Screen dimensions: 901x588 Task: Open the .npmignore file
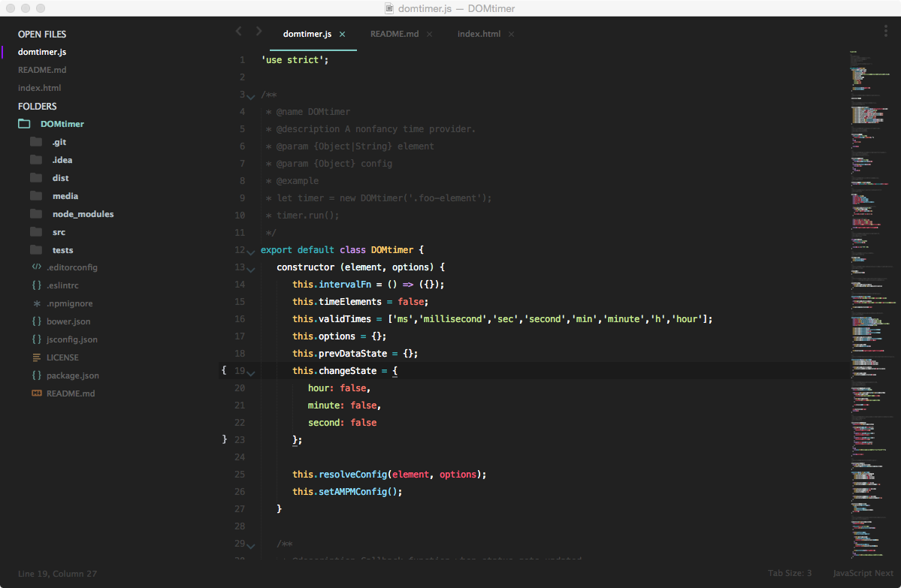[x=70, y=303]
